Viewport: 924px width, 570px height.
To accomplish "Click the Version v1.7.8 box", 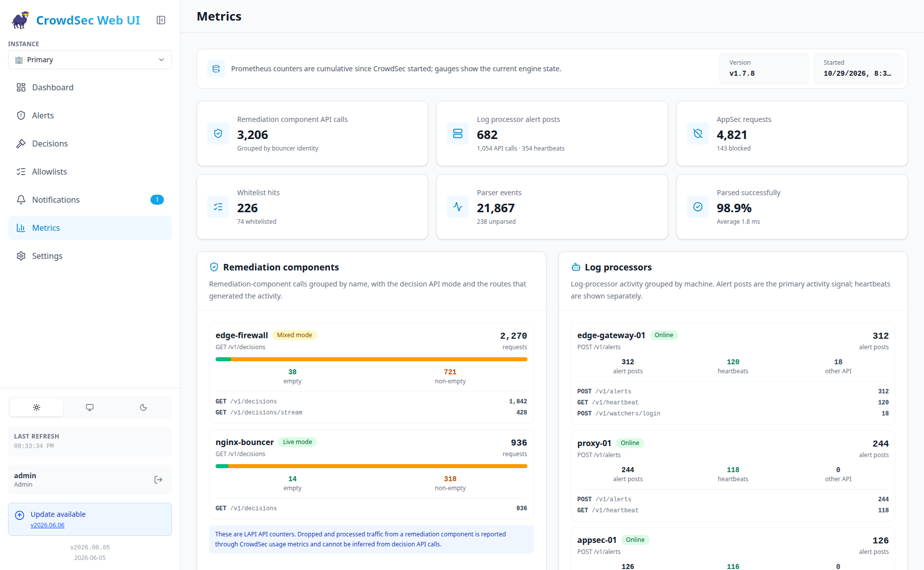I will coord(764,68).
